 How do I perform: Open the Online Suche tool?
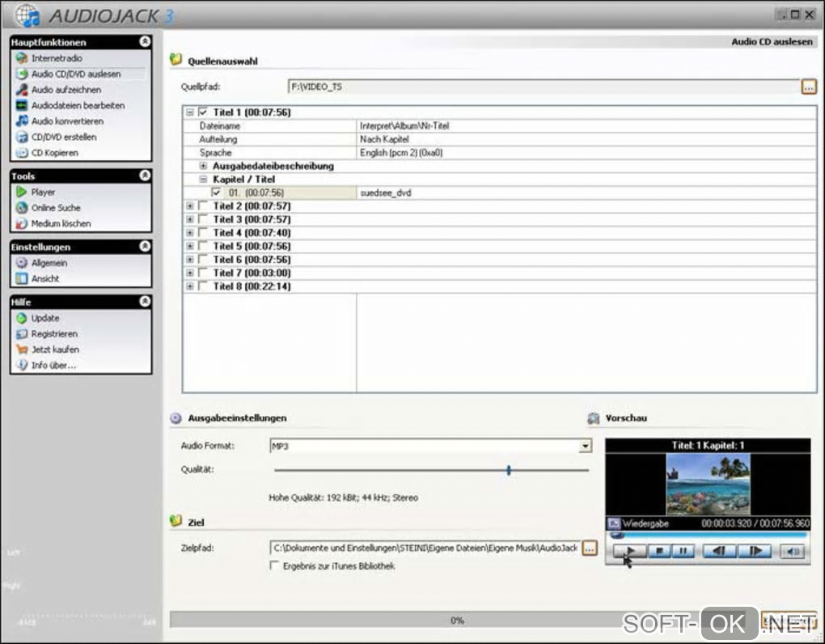pyautogui.click(x=56, y=208)
